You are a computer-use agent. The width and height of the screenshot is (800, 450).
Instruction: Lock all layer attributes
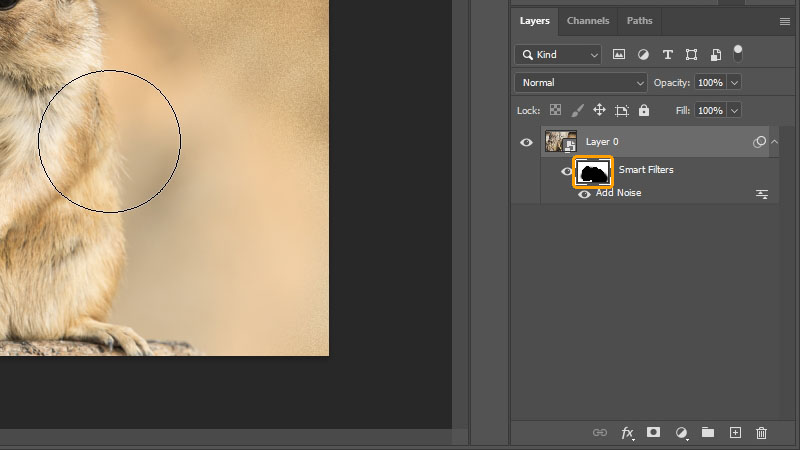point(644,110)
